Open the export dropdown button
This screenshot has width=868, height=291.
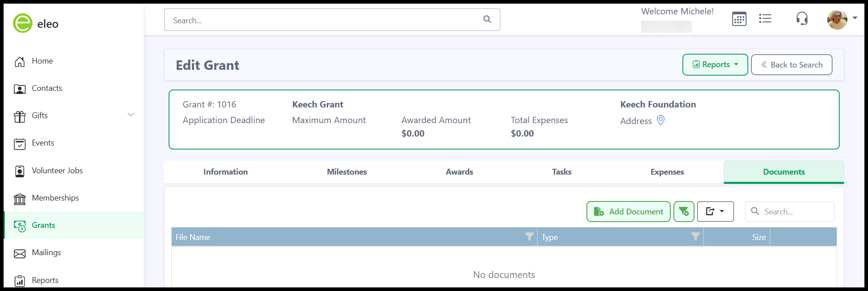pos(715,211)
